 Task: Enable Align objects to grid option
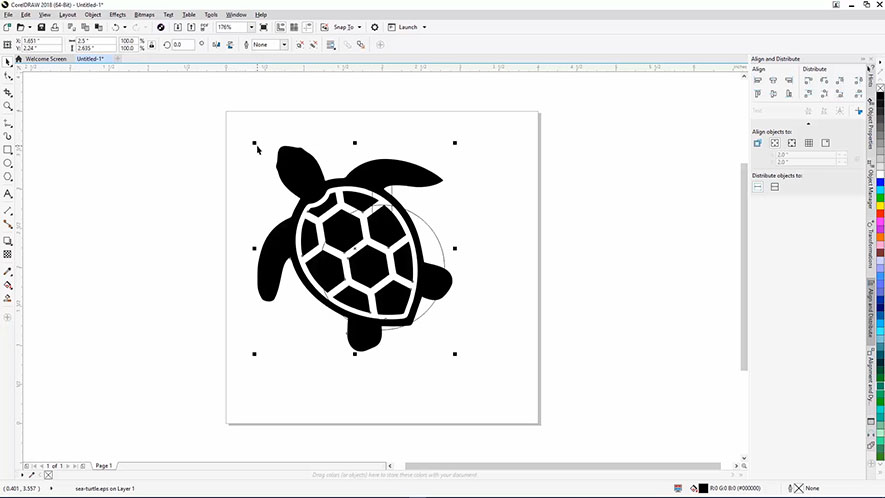coord(809,143)
